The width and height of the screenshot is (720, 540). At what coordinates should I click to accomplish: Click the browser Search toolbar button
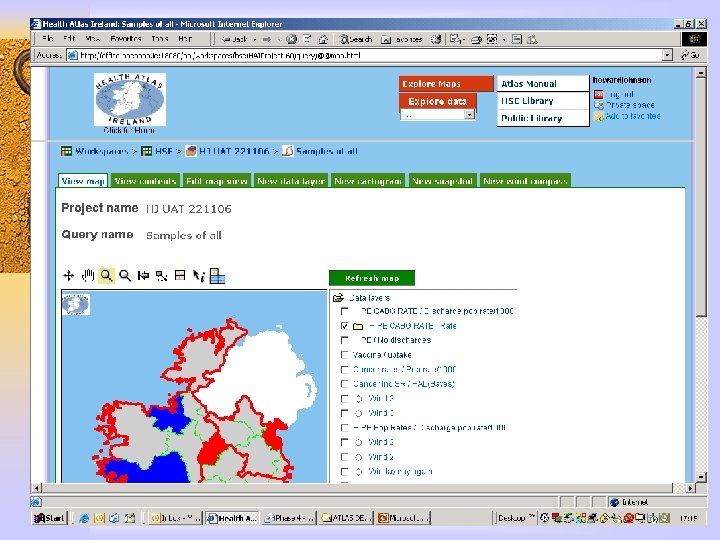point(355,39)
